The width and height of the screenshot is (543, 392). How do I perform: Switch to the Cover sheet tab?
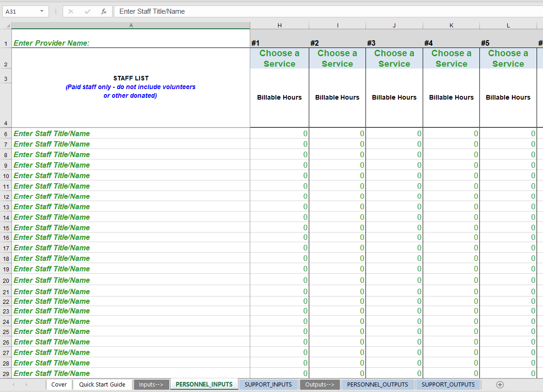coord(59,384)
